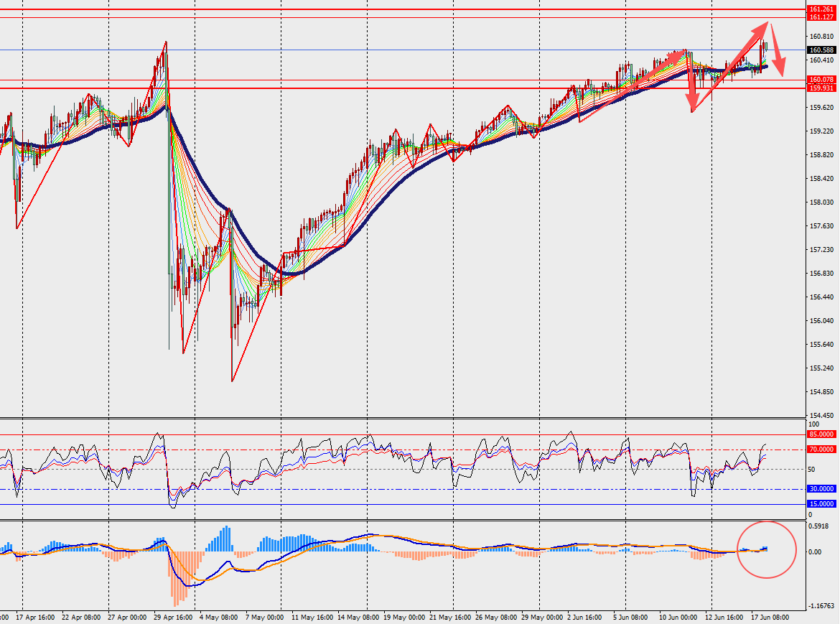This screenshot has height=624, width=840.
Task: Select the 2 Jun 16:00 time axis label
Action: [x=586, y=617]
